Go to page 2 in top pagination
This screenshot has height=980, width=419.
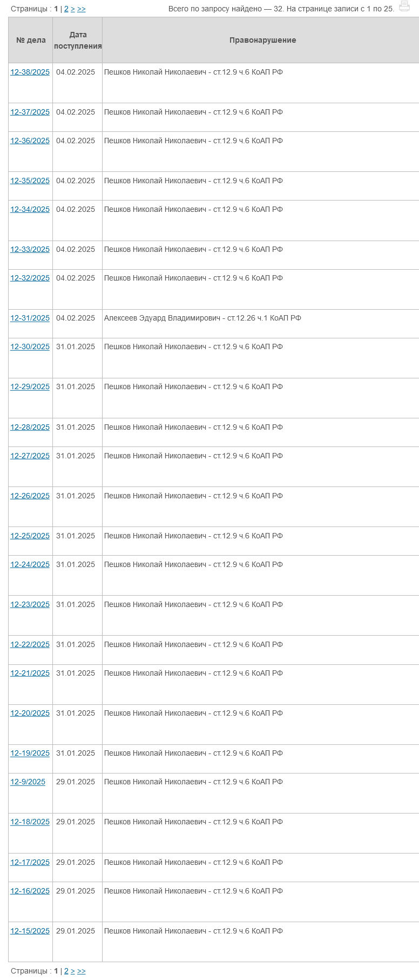(66, 9)
